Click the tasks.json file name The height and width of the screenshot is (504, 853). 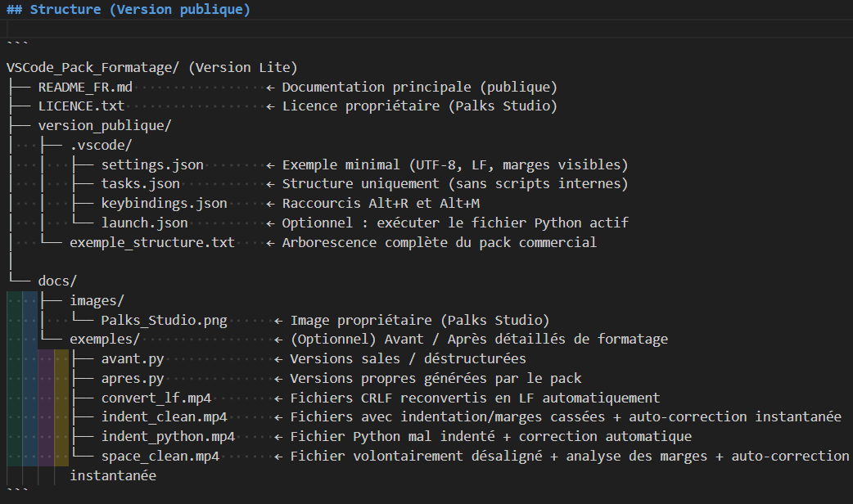[x=141, y=184]
